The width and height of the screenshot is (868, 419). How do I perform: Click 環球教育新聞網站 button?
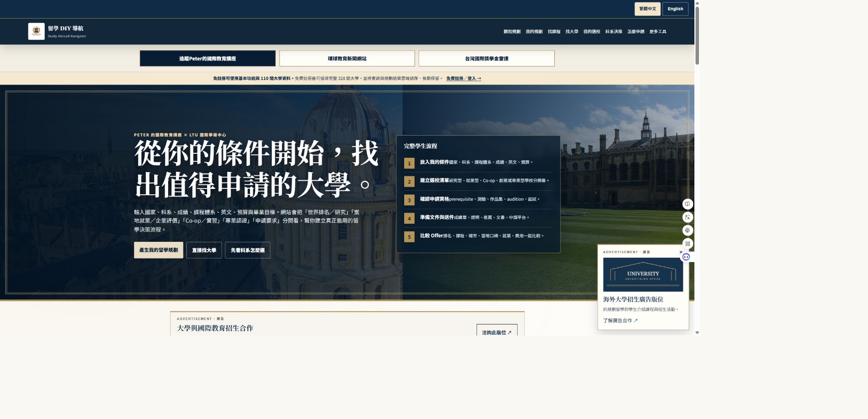click(x=347, y=58)
